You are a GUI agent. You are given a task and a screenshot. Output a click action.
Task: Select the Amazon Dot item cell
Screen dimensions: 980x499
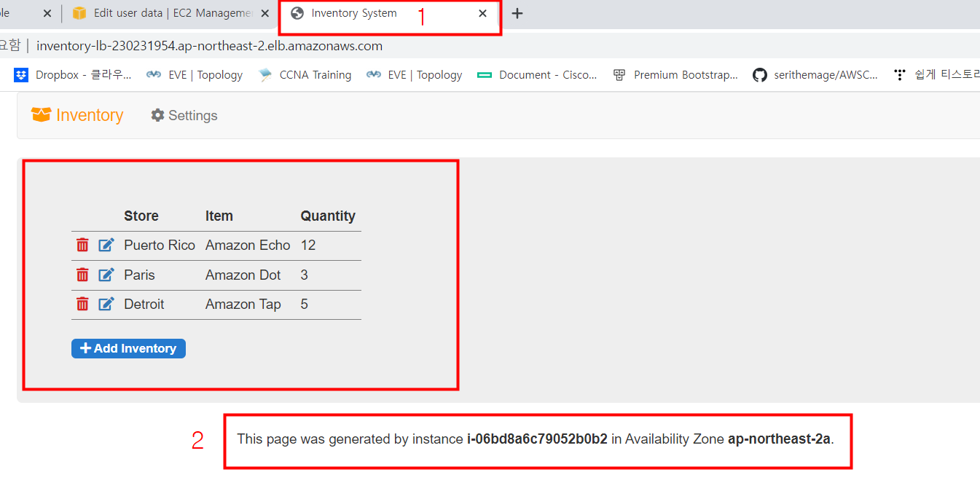(243, 275)
